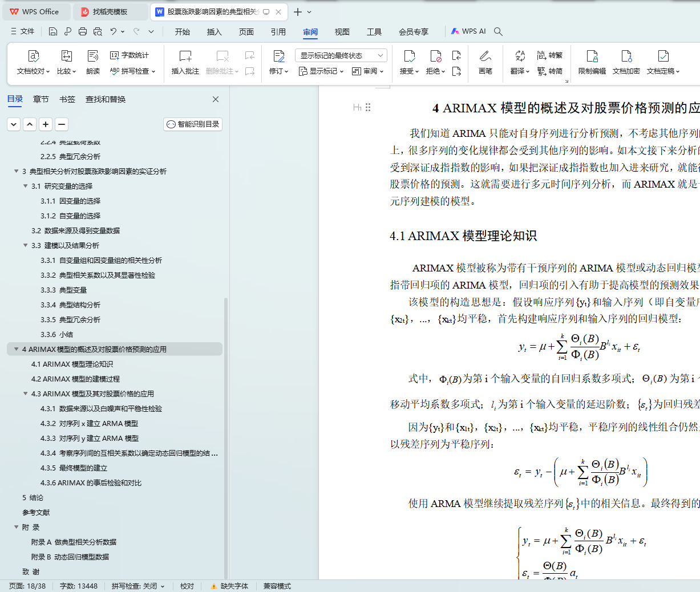Click 删除批注 delete comment icon

tap(222, 62)
